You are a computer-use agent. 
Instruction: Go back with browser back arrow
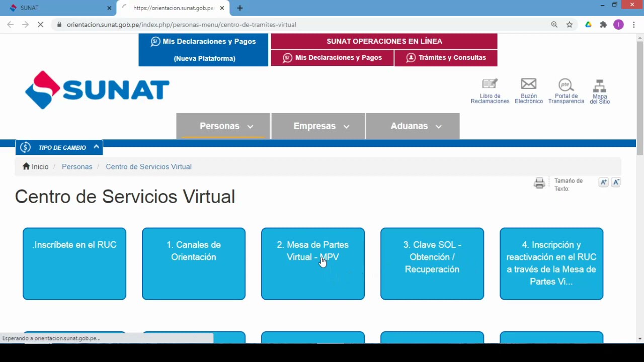coord(10,24)
